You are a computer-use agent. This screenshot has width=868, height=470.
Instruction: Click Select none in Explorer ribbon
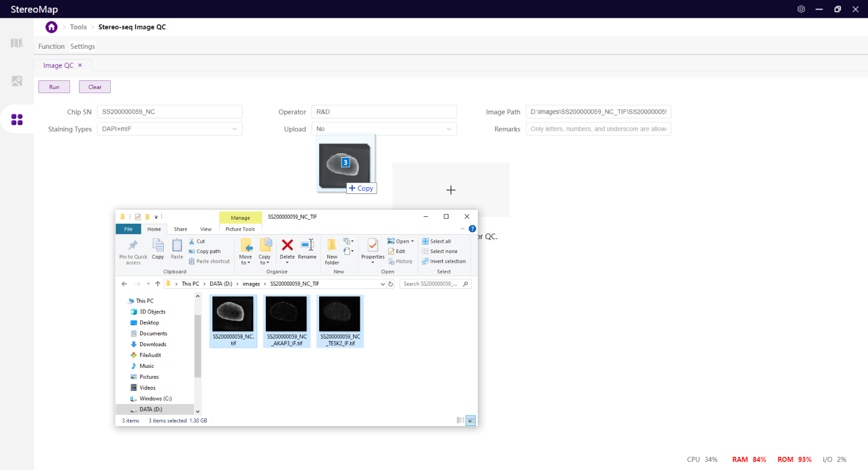tap(440, 251)
